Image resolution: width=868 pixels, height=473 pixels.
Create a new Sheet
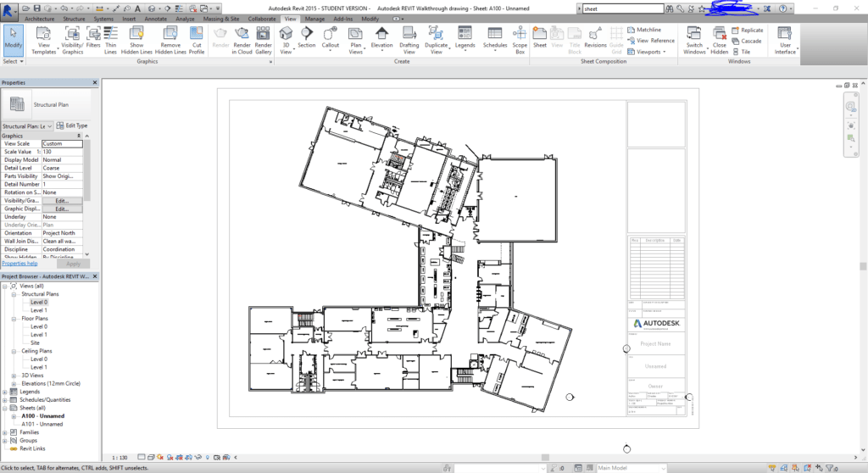540,37
